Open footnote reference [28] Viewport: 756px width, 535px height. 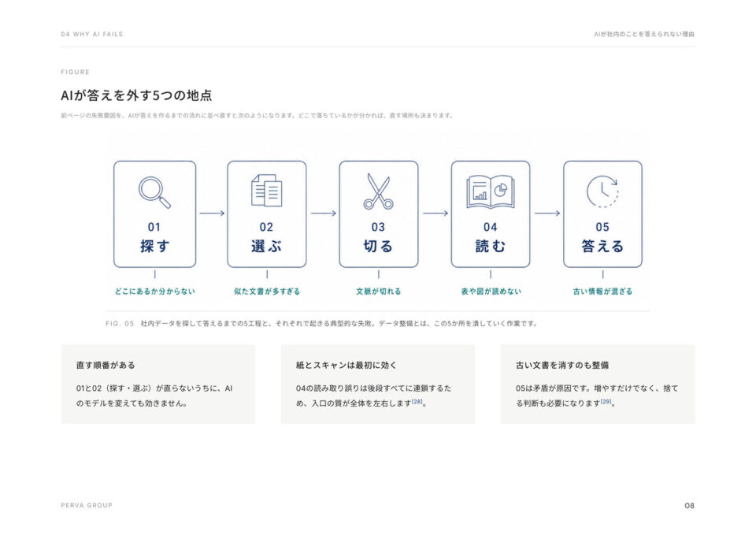(x=417, y=401)
